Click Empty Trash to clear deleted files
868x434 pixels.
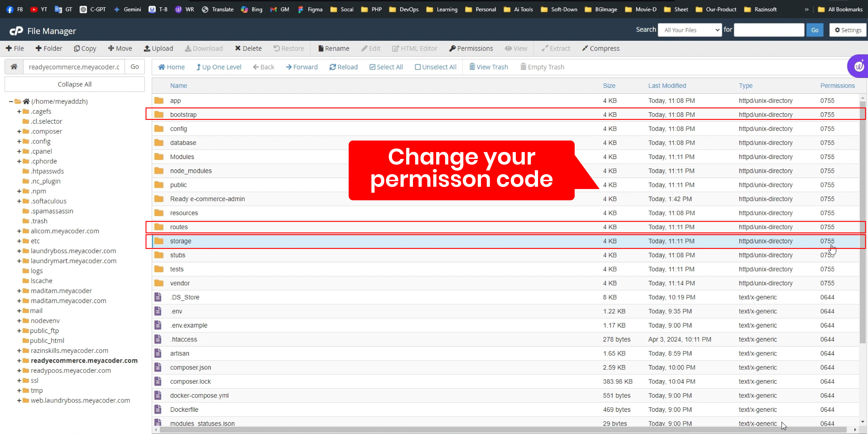point(541,67)
